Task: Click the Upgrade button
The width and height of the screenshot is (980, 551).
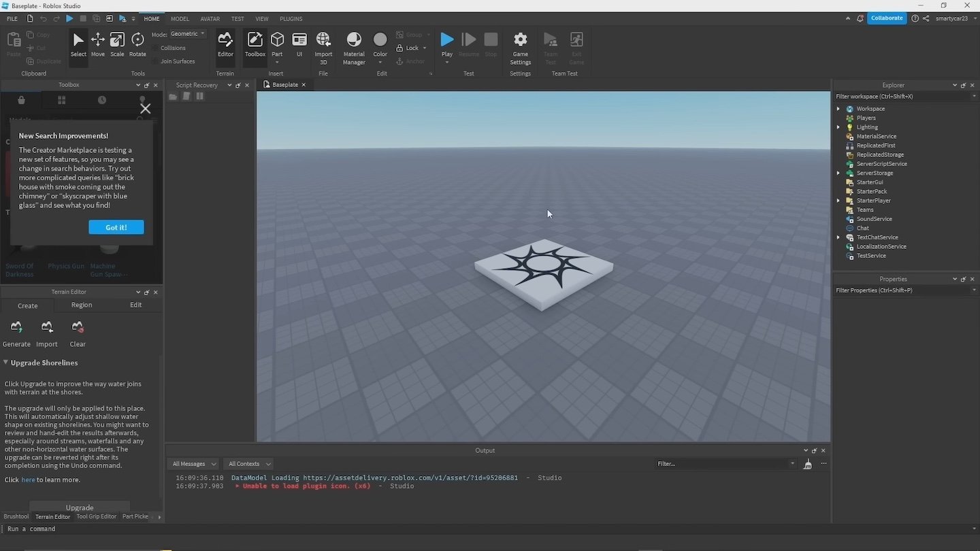Action: click(80, 507)
